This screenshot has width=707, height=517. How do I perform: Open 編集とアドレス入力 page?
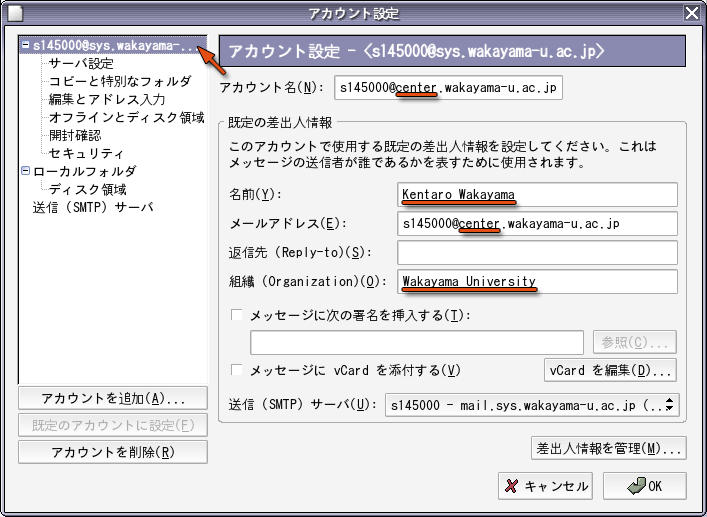coord(107,99)
